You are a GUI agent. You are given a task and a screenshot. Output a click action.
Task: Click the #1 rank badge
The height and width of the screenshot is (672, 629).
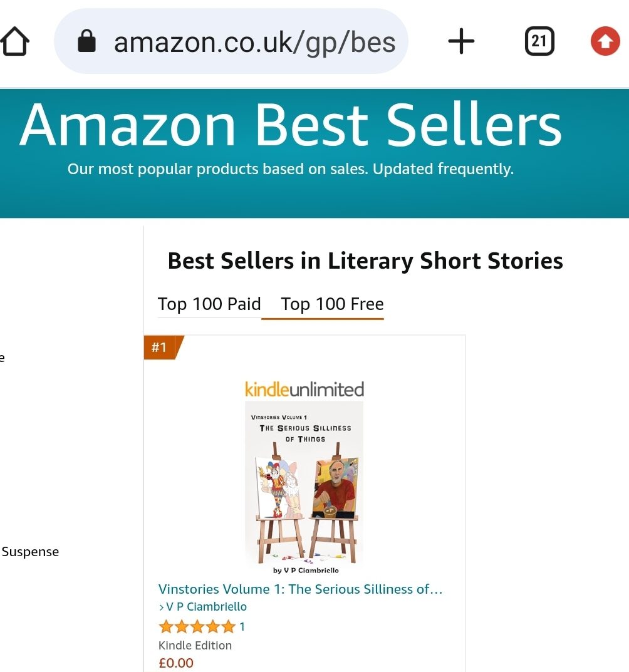(x=160, y=348)
